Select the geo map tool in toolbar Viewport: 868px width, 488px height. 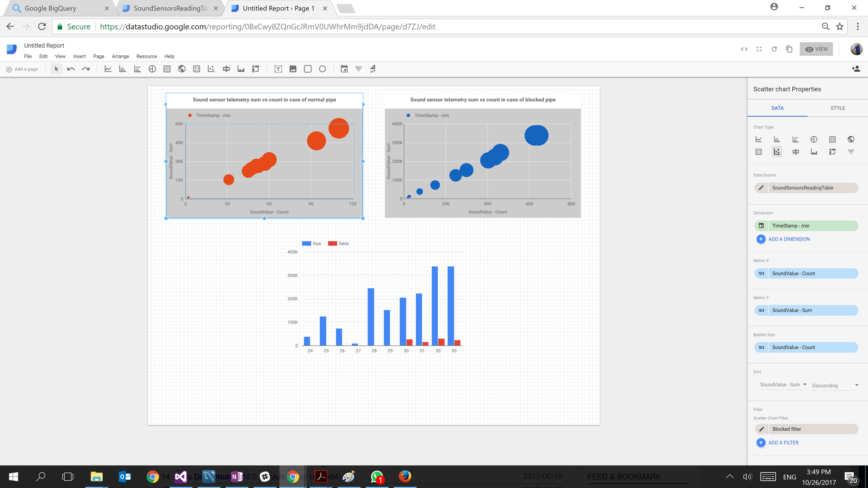pyautogui.click(x=182, y=69)
